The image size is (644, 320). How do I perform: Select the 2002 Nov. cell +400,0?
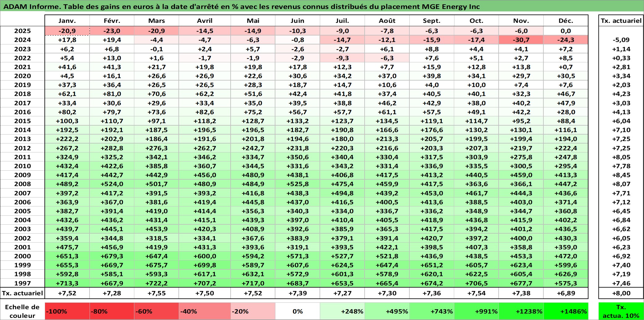point(521,238)
